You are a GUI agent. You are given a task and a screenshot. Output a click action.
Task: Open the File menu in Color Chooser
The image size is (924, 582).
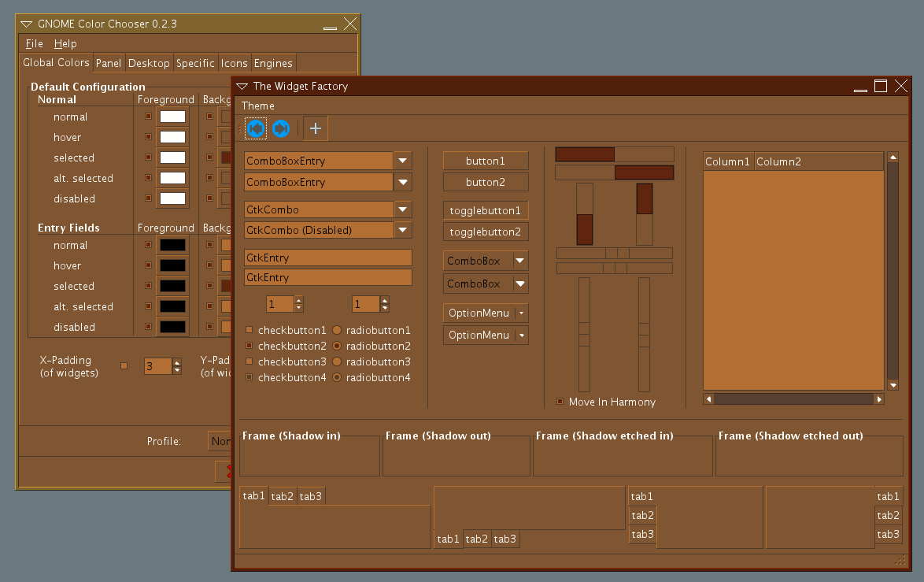click(34, 43)
